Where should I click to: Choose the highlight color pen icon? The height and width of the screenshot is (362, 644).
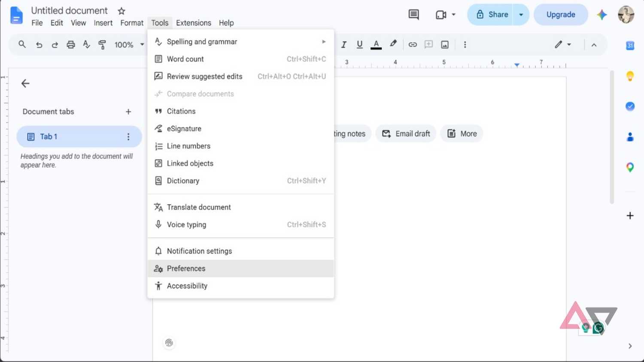[393, 44]
